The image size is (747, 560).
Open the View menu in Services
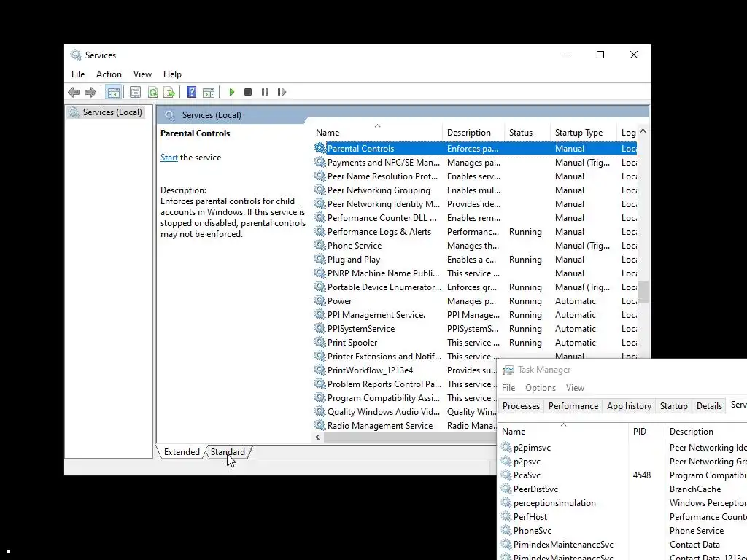pos(142,74)
